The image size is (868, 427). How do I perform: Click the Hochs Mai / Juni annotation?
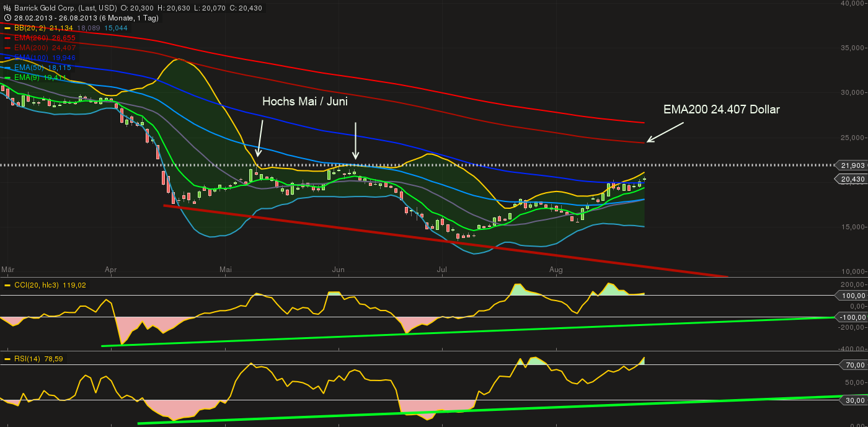pos(306,101)
